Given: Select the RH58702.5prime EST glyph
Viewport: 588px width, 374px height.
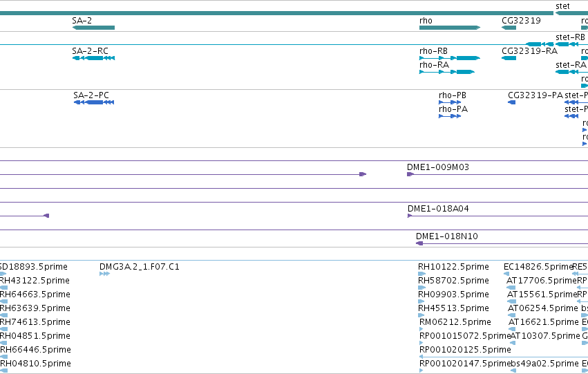Looking at the screenshot, I should tap(421, 288).
